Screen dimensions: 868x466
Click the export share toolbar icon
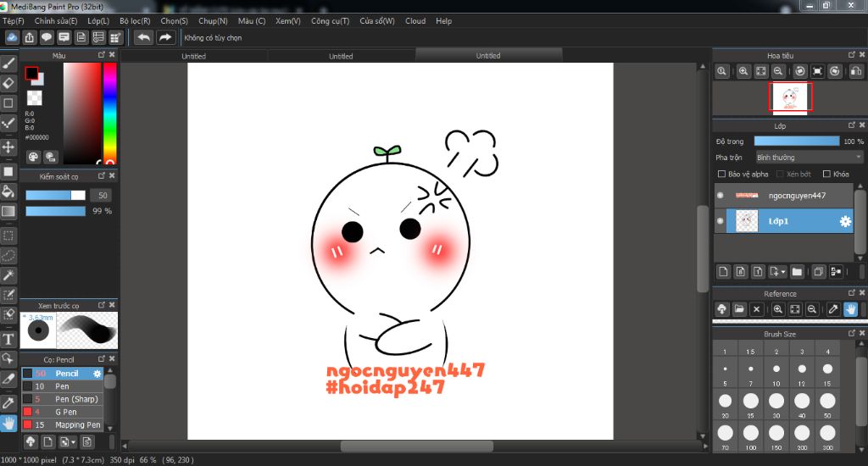[x=30, y=37]
